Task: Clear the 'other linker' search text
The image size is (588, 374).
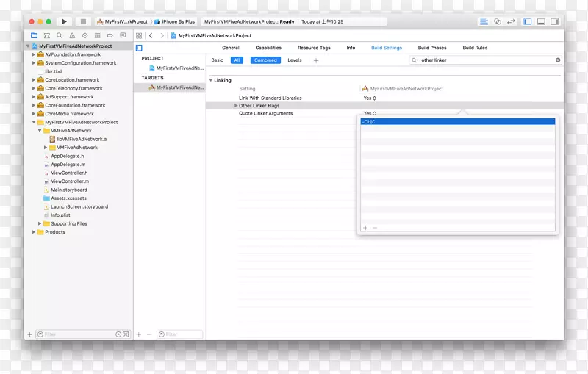Action: [x=557, y=60]
